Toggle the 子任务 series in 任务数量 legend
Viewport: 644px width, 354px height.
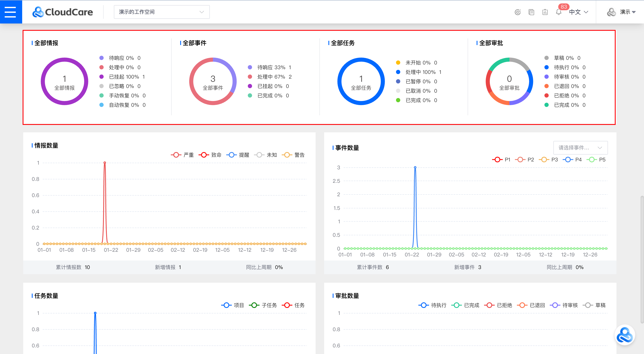click(263, 305)
